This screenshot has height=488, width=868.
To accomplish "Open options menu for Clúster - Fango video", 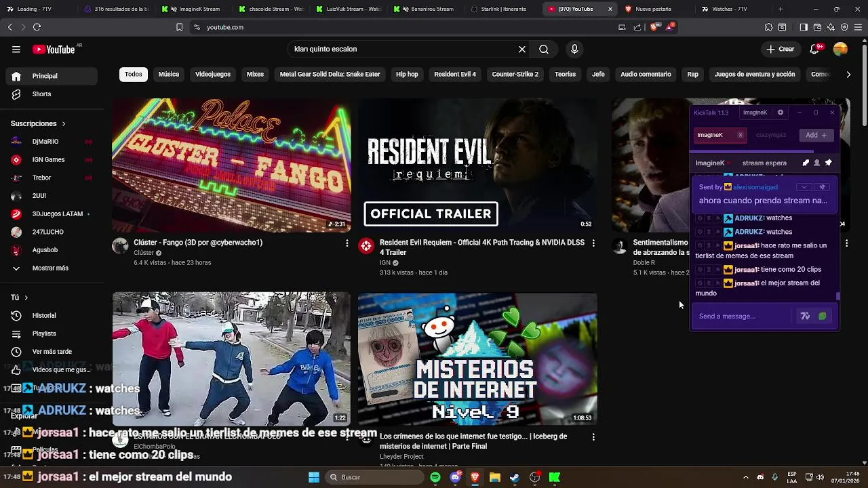I will pos(347,243).
